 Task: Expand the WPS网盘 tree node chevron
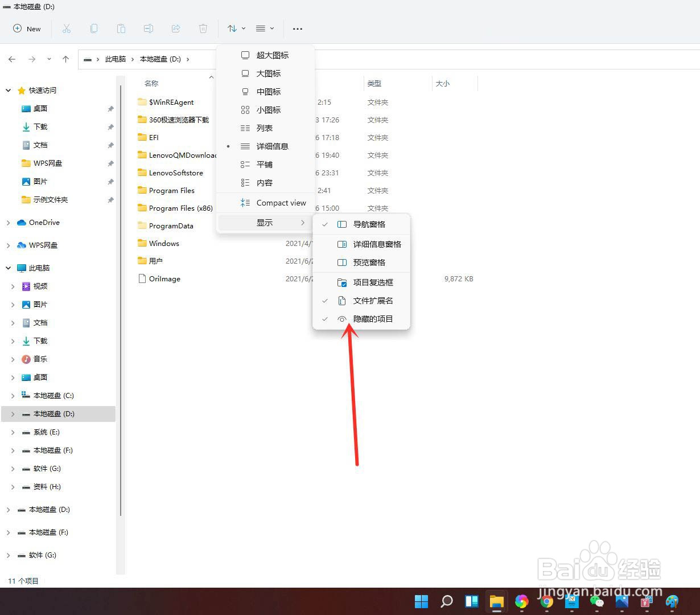8,245
